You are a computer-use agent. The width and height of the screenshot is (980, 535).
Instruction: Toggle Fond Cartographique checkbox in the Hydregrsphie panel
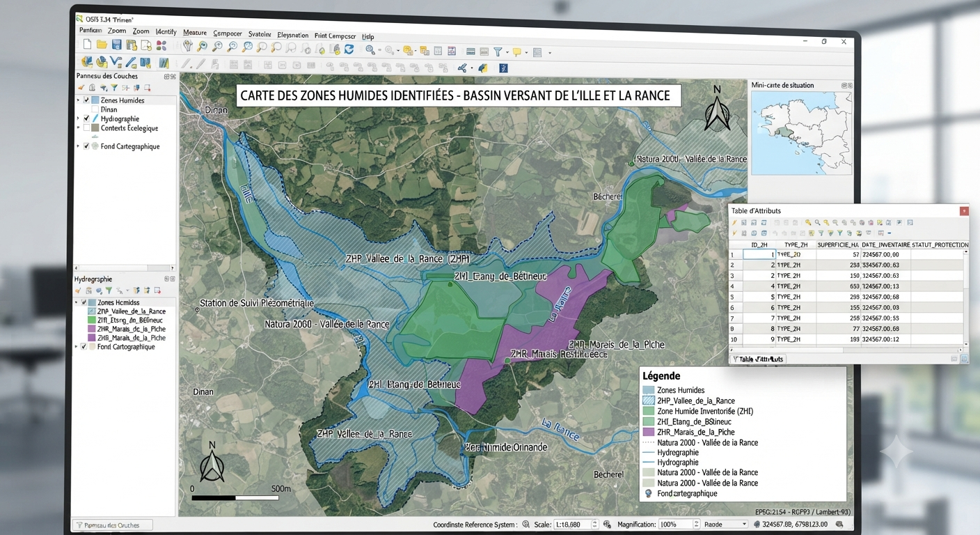[84, 347]
